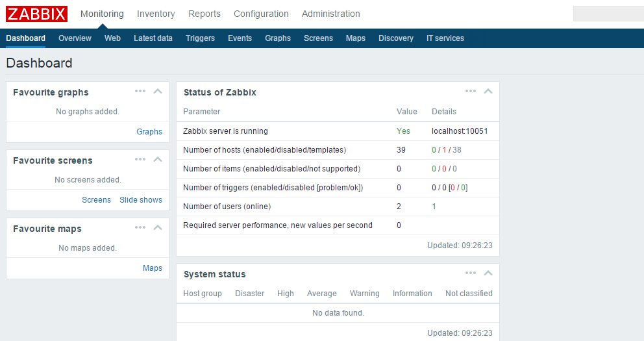Open Favourite maps widget menu dots
Image resolution: width=644 pixels, height=341 pixels.
(x=140, y=227)
